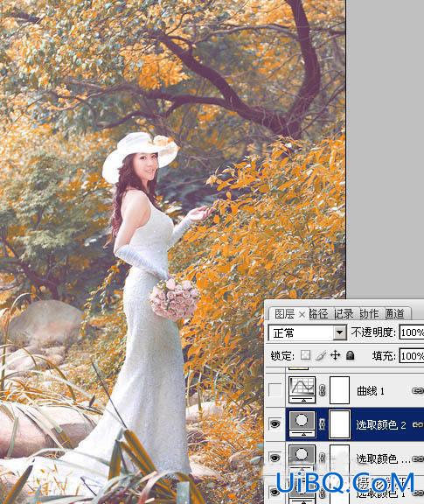Show the hidden 曲线 1 layer
424x504 pixels.
click(275, 390)
